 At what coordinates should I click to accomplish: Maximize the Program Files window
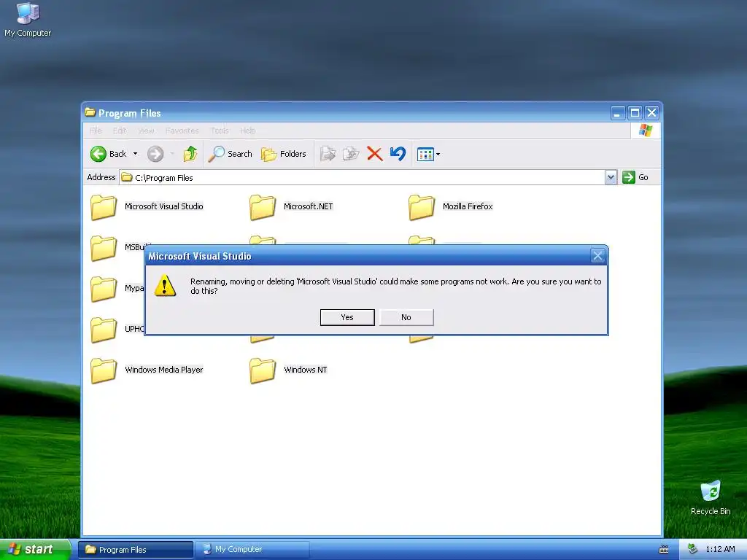click(x=635, y=113)
